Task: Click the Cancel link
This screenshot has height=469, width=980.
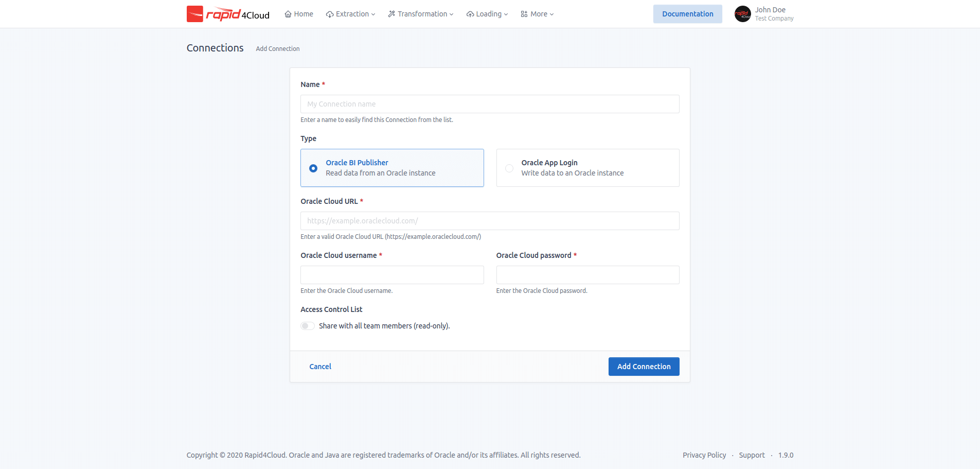Action: [x=320, y=367]
